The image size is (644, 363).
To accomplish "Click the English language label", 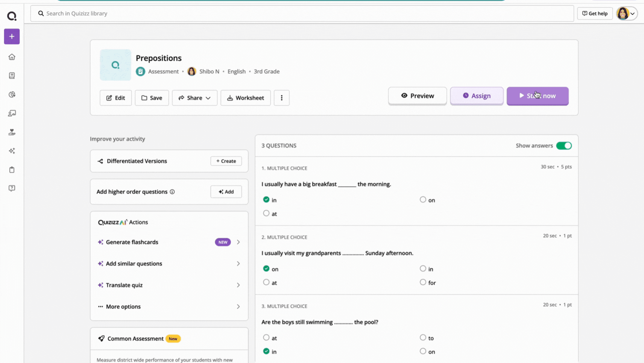I will 237,71.
